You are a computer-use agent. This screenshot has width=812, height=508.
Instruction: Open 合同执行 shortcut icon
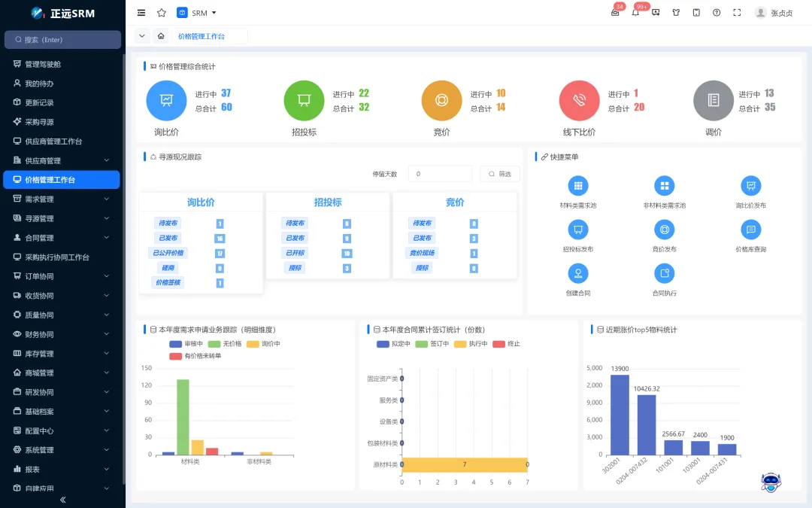(x=665, y=273)
